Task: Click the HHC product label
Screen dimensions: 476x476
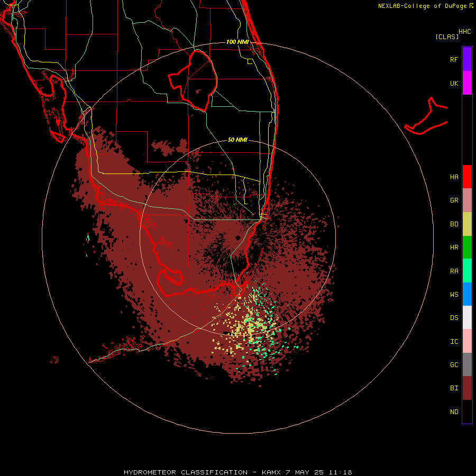Action: coord(465,32)
